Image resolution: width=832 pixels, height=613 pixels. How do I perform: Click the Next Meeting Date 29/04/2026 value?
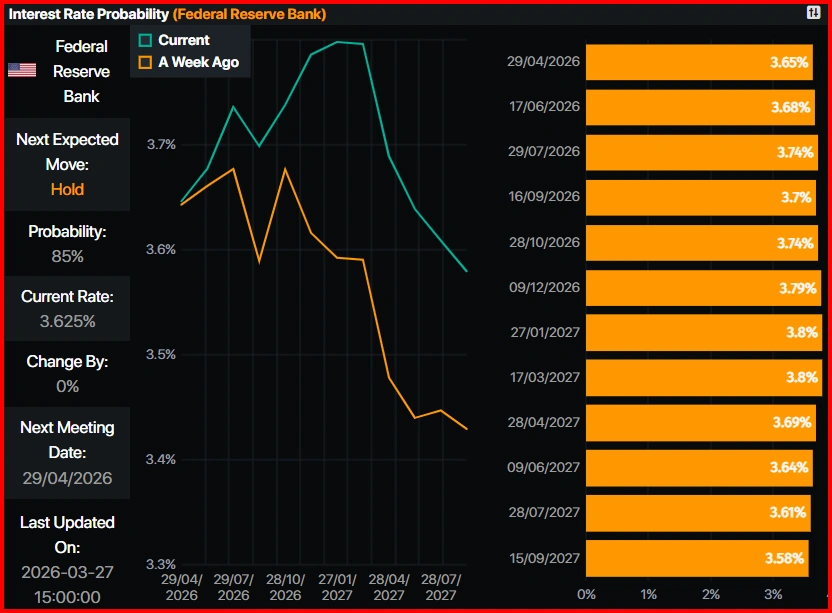point(67,478)
